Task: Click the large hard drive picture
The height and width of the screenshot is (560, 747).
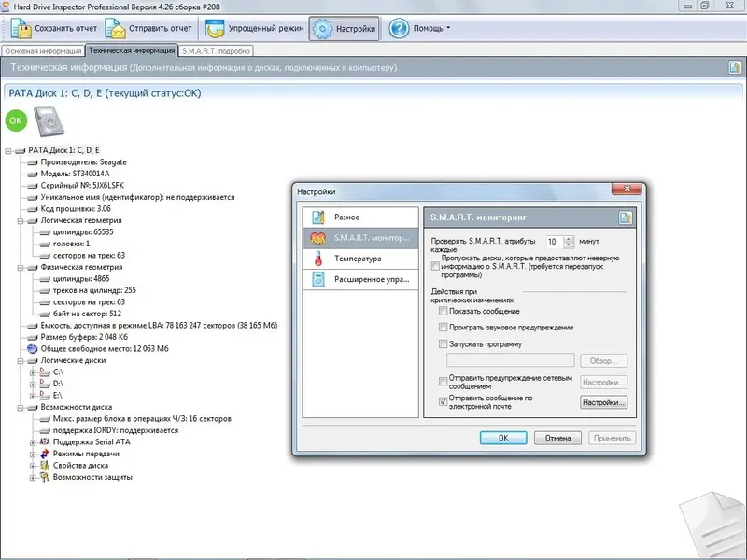Action: [49, 122]
